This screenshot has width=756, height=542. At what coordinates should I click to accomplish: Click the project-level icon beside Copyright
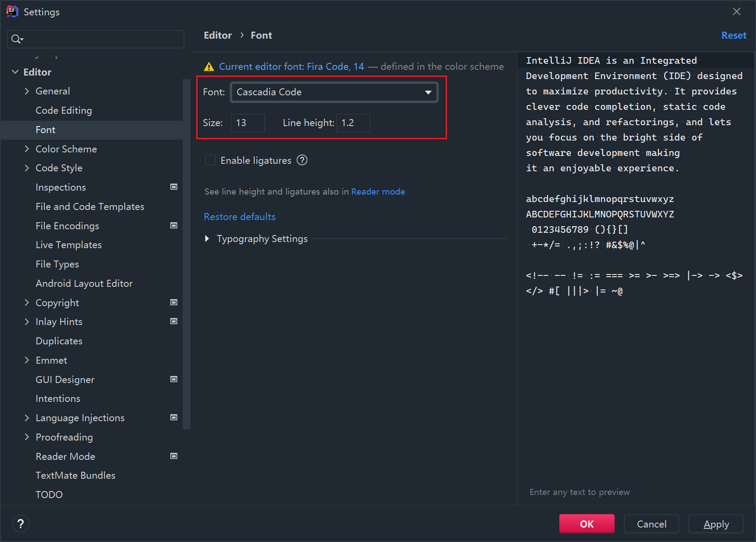click(x=174, y=303)
